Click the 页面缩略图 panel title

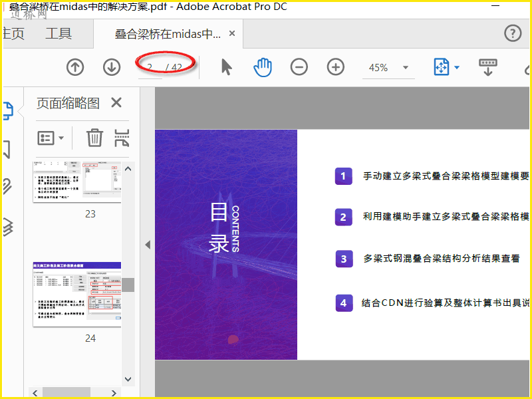click(x=68, y=103)
